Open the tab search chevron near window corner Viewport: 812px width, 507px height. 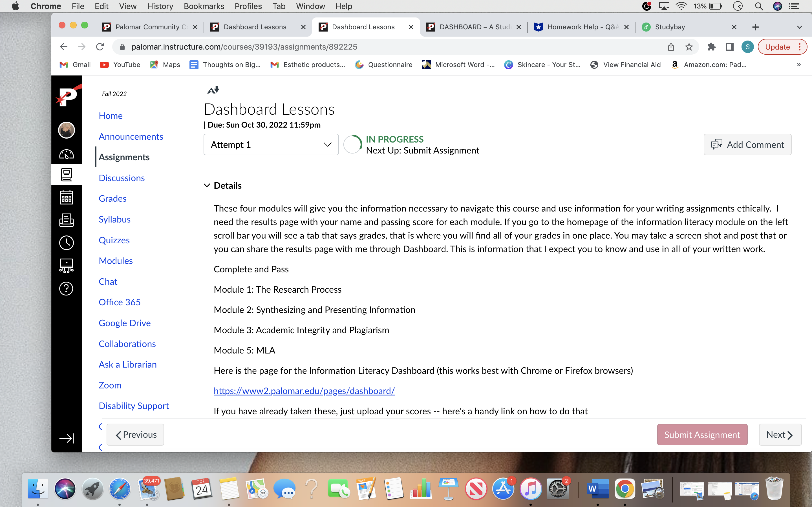(x=799, y=27)
